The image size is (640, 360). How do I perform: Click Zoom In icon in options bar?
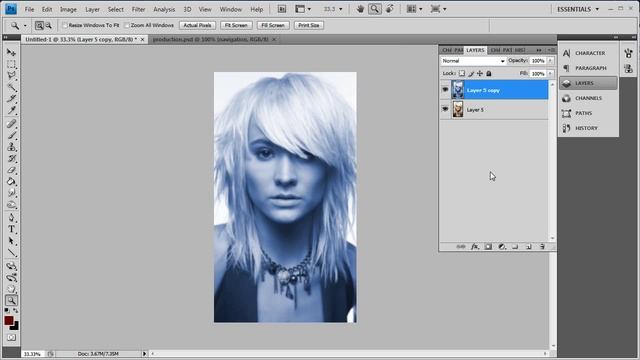point(39,25)
